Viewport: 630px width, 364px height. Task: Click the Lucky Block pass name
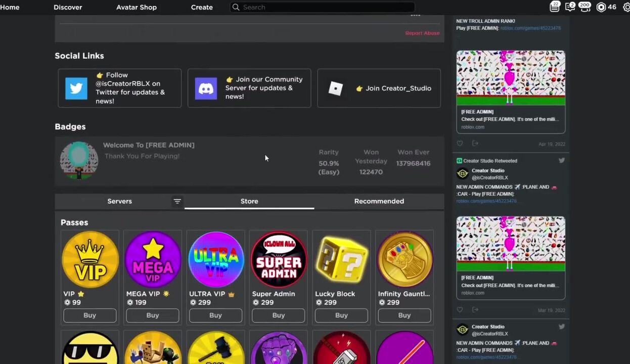[x=335, y=294]
